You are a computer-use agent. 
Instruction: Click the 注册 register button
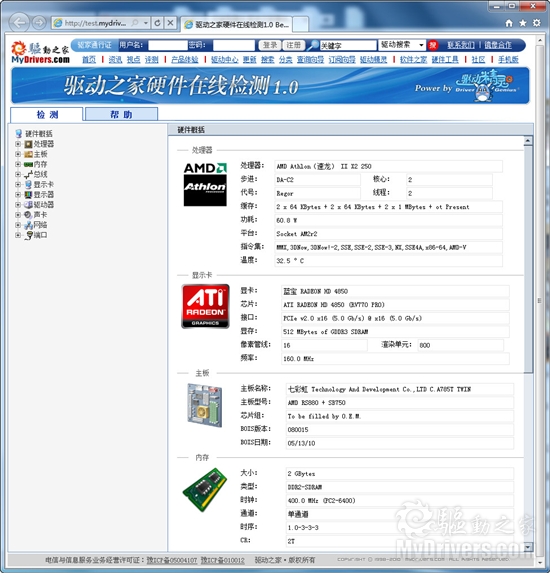pyautogui.click(x=293, y=45)
